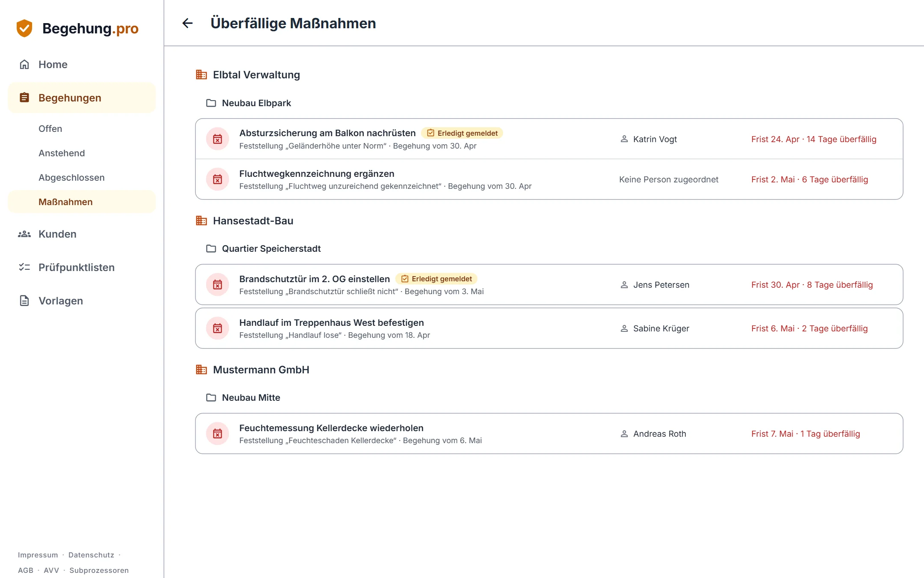Click the Quartier Speicherstadt project heading
This screenshot has width=924, height=578.
[x=271, y=248]
